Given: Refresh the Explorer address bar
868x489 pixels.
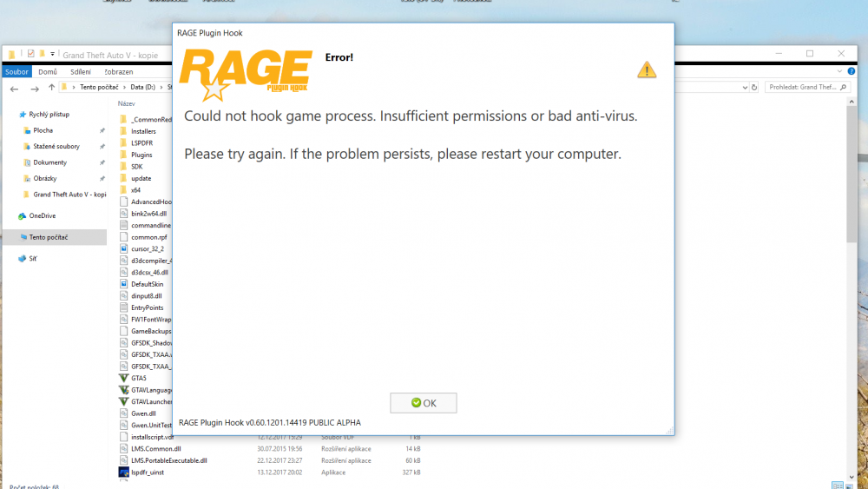Looking at the screenshot, I should [754, 87].
